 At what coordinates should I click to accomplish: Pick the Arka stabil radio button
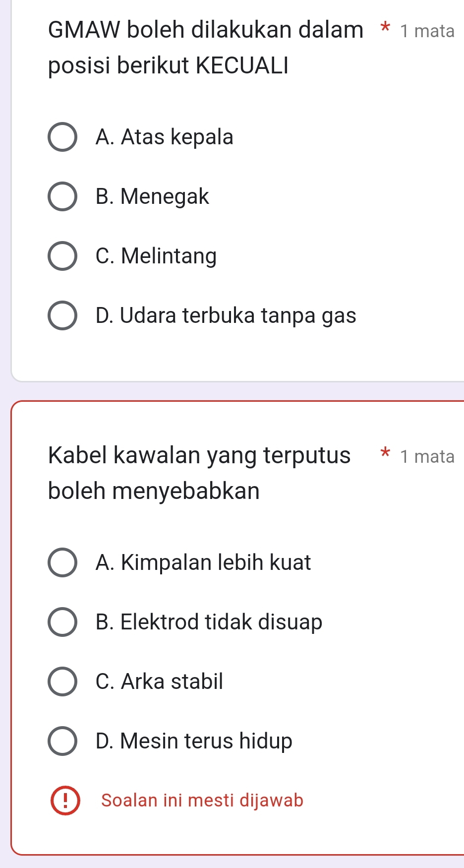[62, 682]
